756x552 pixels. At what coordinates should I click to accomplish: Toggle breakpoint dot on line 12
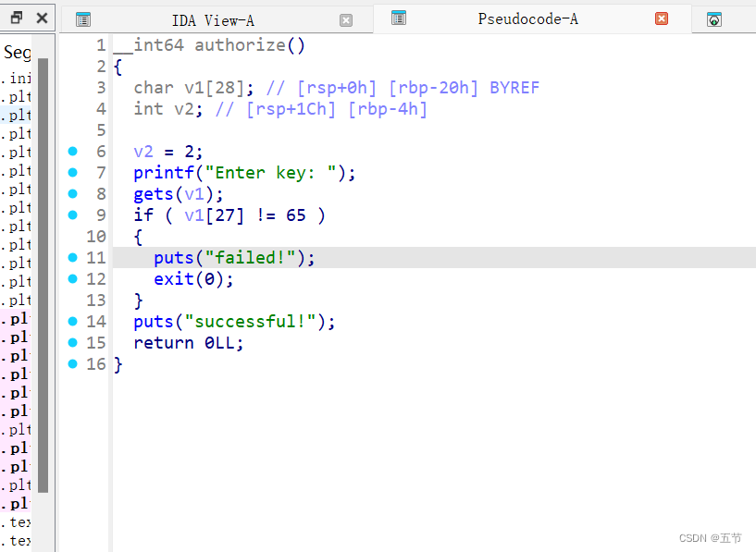pyautogui.click(x=73, y=279)
